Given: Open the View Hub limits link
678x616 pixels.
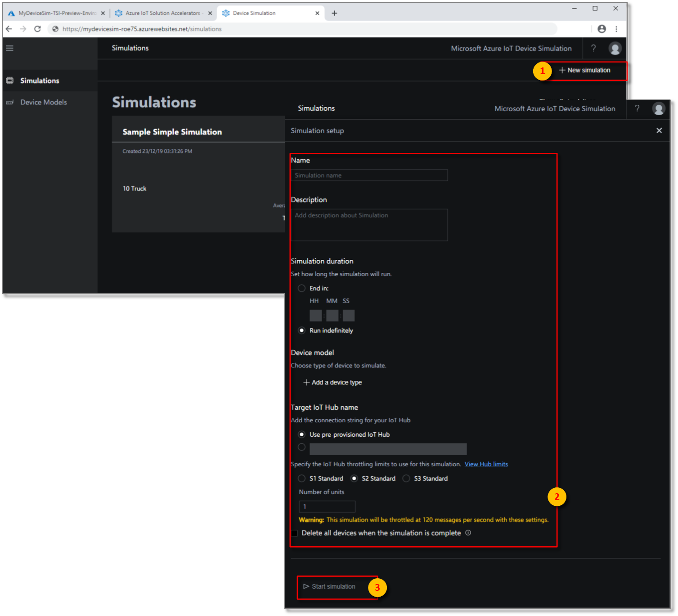Looking at the screenshot, I should (486, 464).
